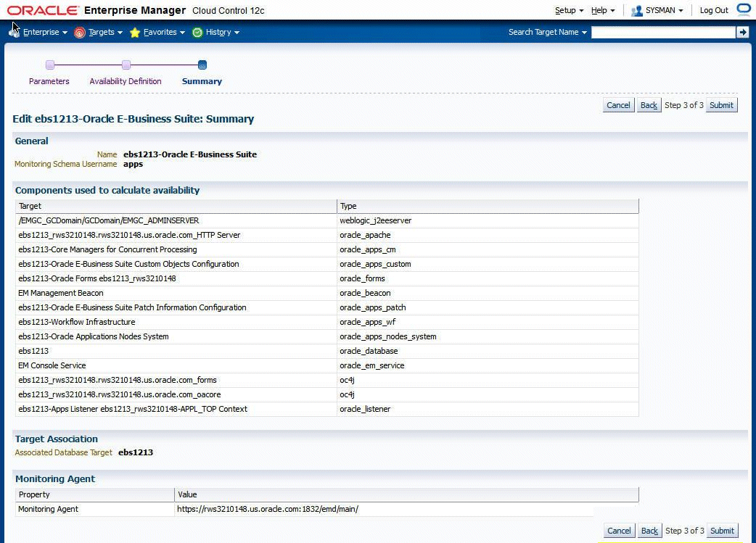The height and width of the screenshot is (543, 756).
Task: Open the Favorites menu
Action: 164,33
